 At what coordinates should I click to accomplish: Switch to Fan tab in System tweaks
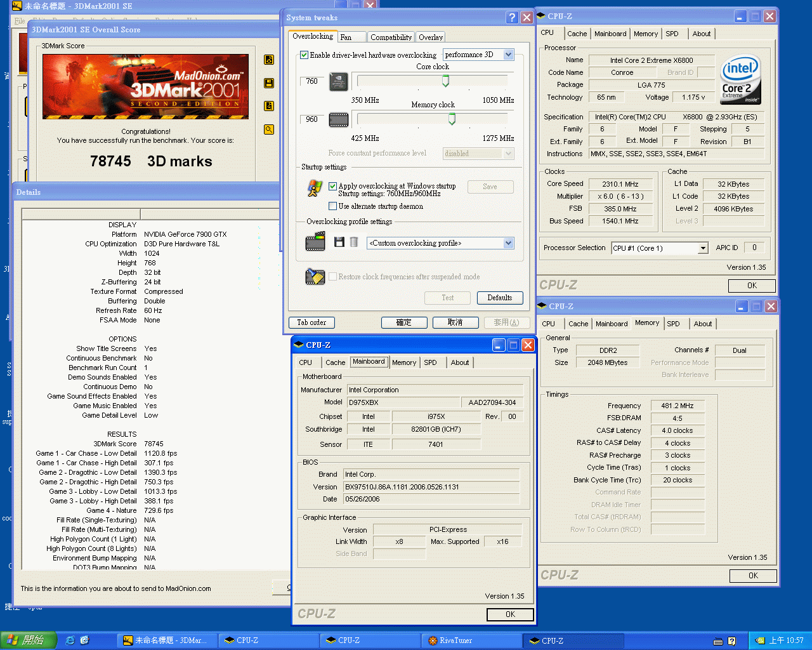click(x=351, y=37)
